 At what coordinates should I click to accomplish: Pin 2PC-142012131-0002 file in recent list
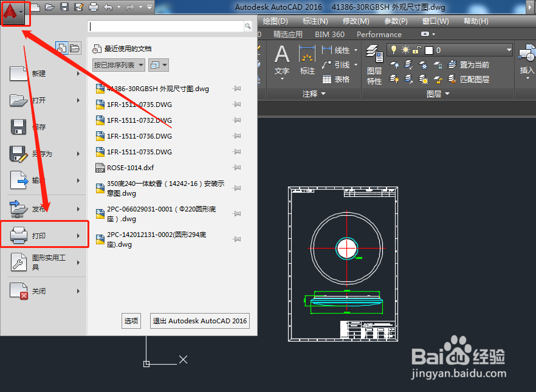click(x=236, y=239)
